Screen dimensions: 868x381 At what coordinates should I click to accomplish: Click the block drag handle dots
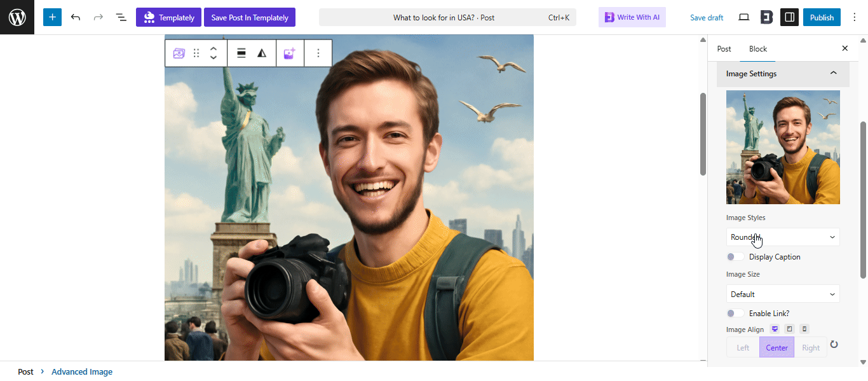coord(196,53)
